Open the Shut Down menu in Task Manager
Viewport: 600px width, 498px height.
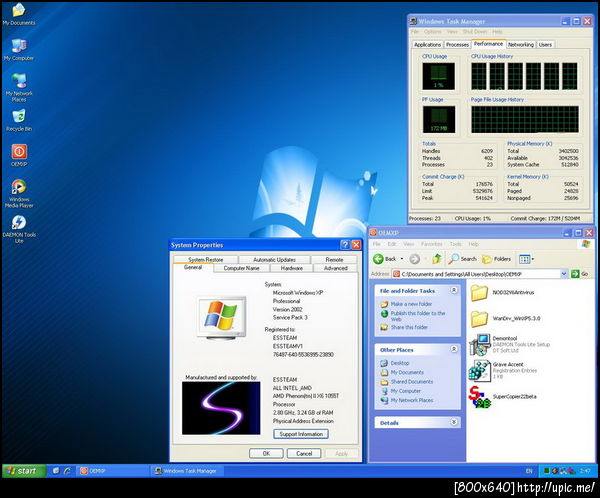click(474, 32)
